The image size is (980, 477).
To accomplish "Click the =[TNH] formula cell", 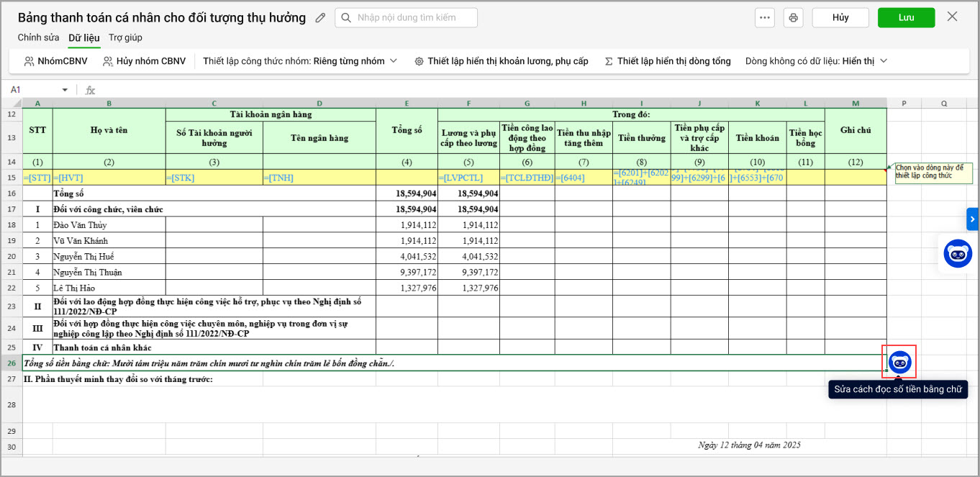I will (x=319, y=178).
